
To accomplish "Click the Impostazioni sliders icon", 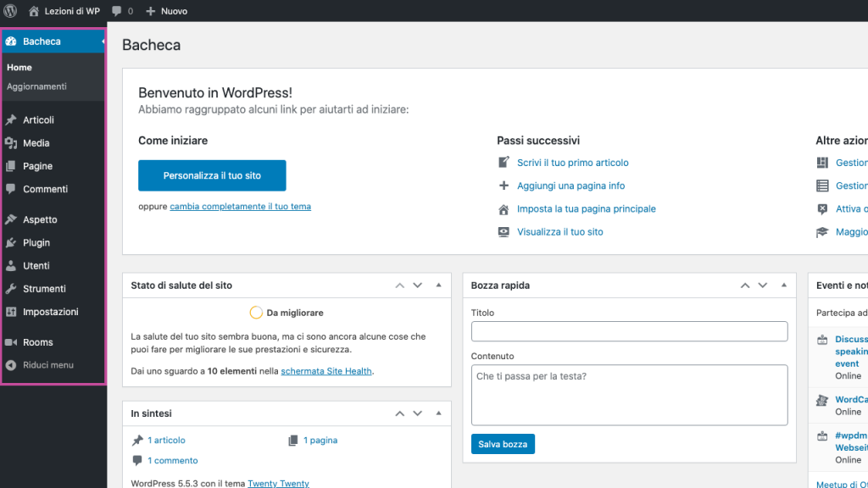I will [x=11, y=312].
